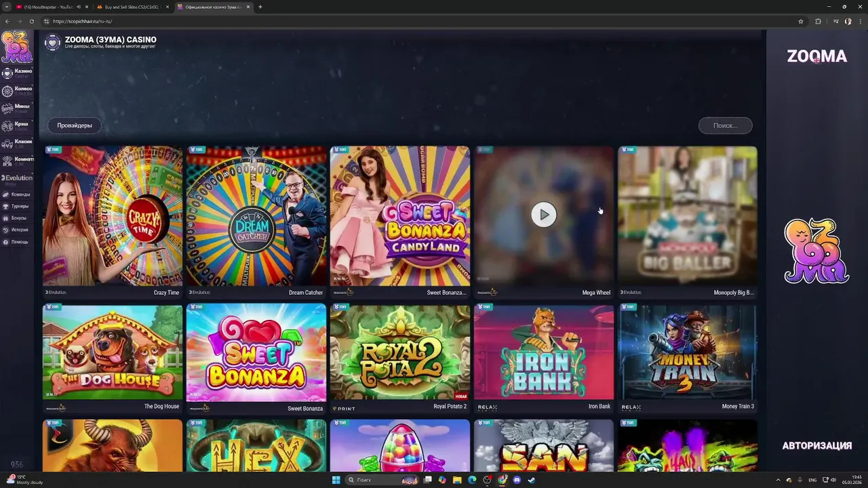Click the Провайдеры button
The width and height of the screenshot is (868, 488).
coord(75,125)
